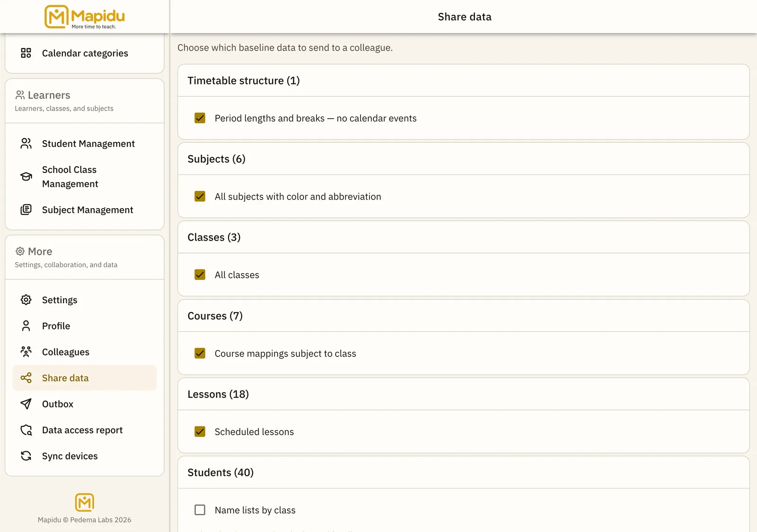Go to the Outbox
Image resolution: width=757 pixels, height=532 pixels.
click(x=85, y=404)
